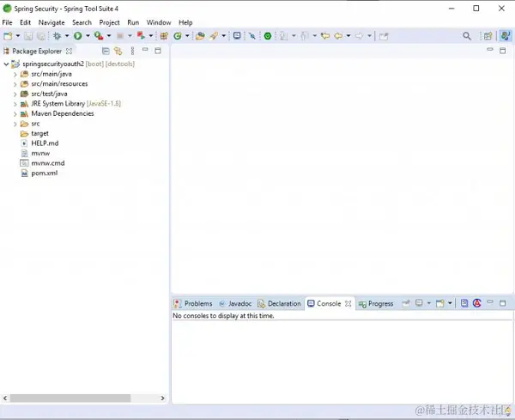The width and height of the screenshot is (515, 420).
Task: Open the Help menu
Action: (x=185, y=22)
